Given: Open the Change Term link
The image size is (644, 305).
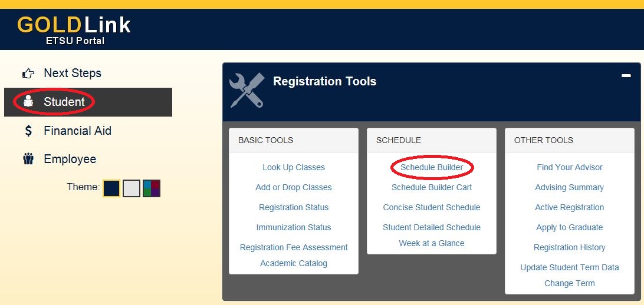Looking at the screenshot, I should point(570,283).
